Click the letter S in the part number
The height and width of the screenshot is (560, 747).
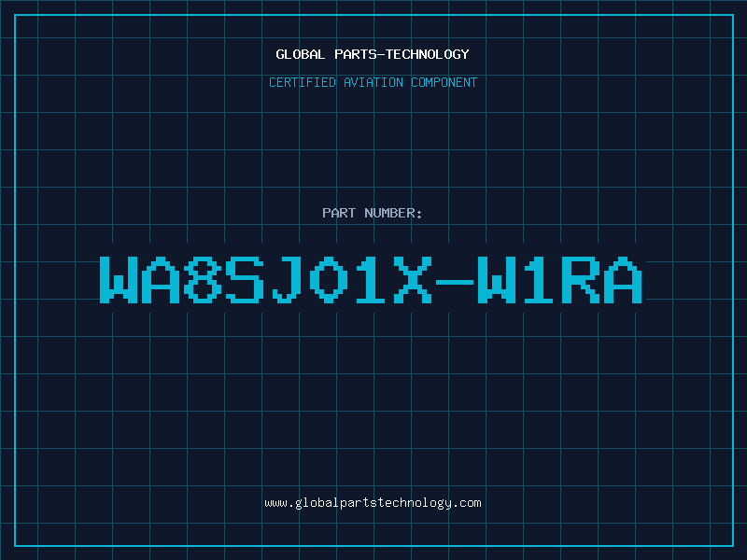pos(245,280)
